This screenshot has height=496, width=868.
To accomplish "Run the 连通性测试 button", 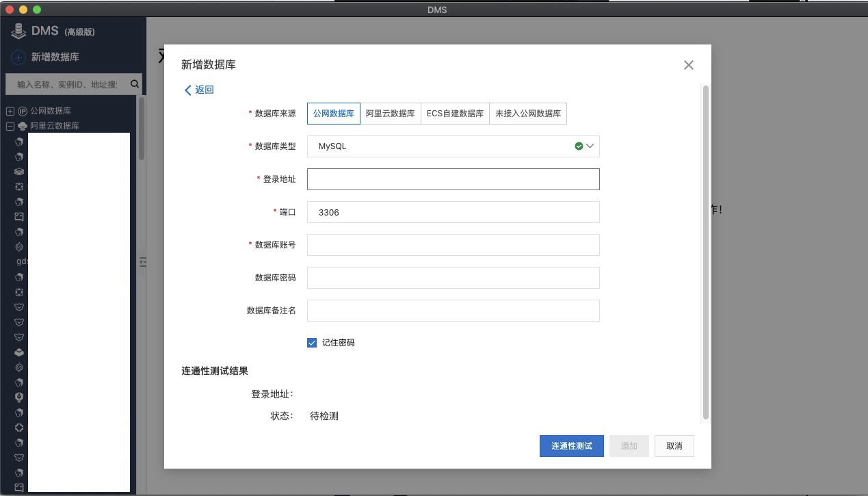I will tap(571, 446).
